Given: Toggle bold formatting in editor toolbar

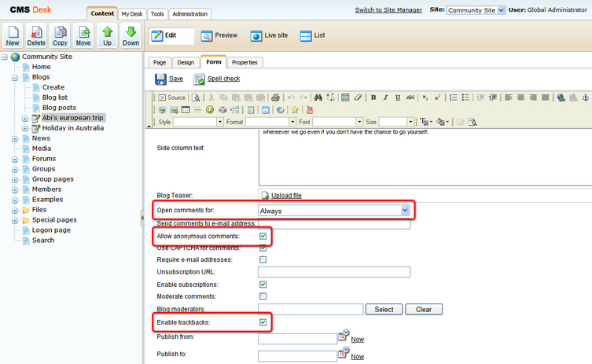Looking at the screenshot, I should tap(373, 97).
